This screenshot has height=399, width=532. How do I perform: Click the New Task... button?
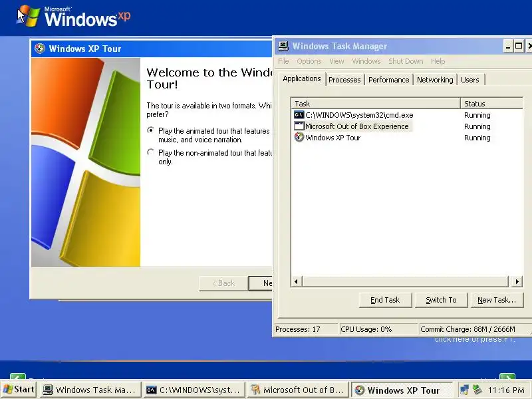[x=497, y=301]
